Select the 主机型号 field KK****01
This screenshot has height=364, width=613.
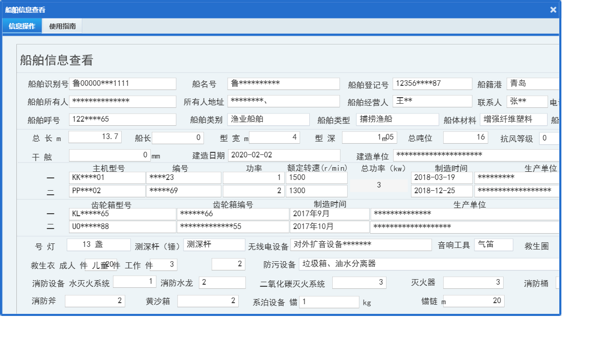[x=107, y=177]
